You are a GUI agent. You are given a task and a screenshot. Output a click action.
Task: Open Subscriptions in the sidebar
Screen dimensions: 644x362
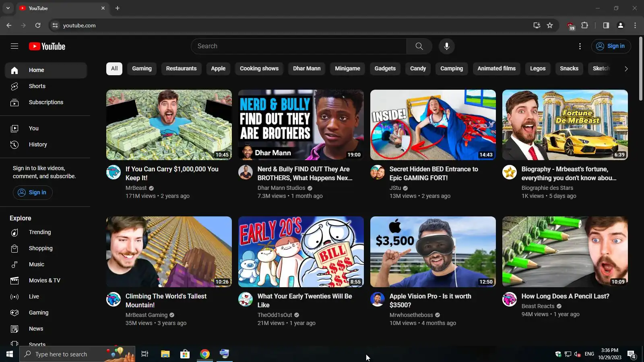pos(46,102)
